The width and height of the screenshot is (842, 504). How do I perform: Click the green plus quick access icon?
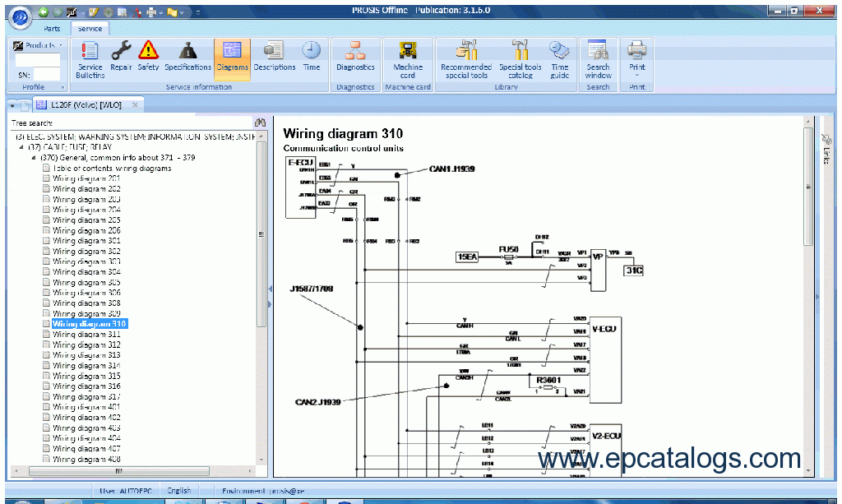click(x=109, y=12)
